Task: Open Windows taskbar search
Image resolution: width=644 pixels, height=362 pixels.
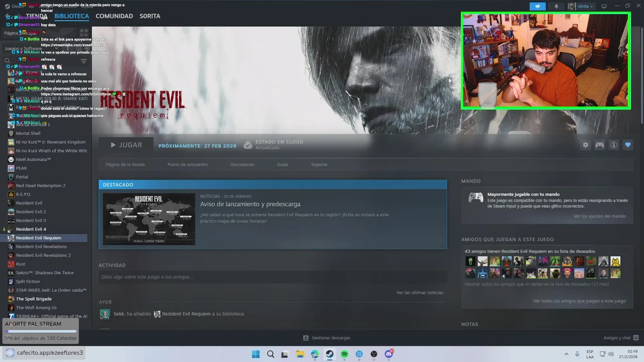Action: tap(271, 354)
